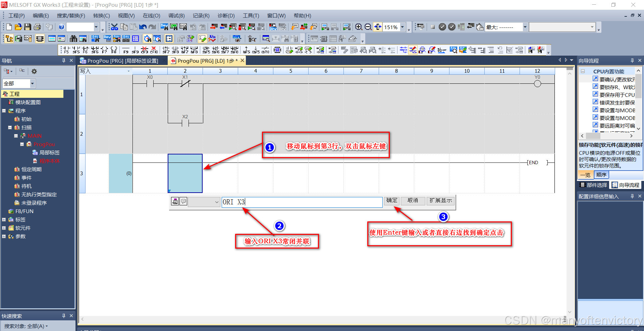Viewport: 644px width, 331px height.
Task: Zoom in on the ladder diagram
Action: (359, 27)
